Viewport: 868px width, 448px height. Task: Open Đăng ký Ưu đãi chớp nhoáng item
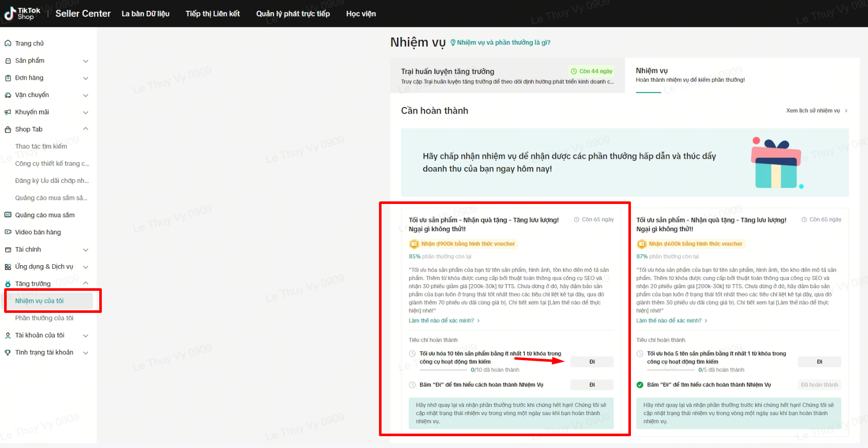coord(52,181)
